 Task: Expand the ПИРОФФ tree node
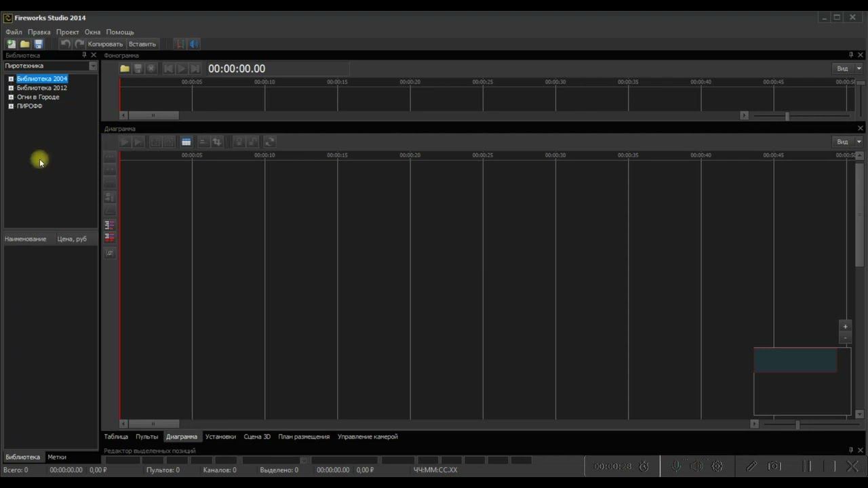pos(11,106)
